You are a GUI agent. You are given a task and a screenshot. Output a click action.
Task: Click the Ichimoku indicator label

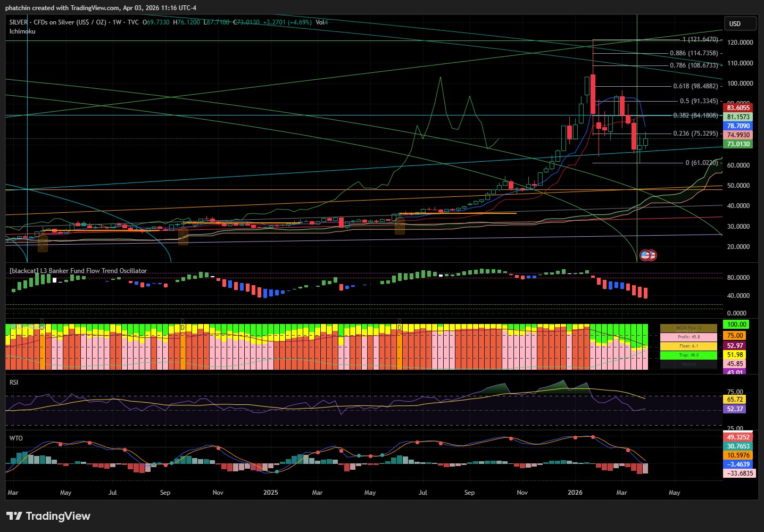(x=22, y=31)
